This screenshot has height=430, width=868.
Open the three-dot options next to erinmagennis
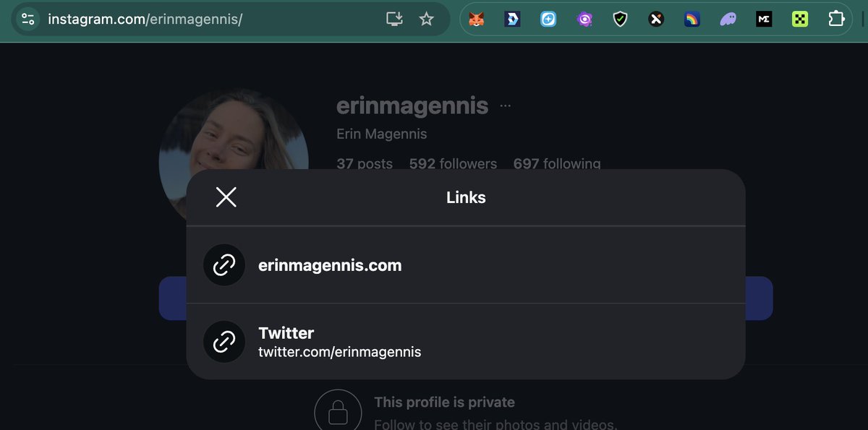point(506,106)
